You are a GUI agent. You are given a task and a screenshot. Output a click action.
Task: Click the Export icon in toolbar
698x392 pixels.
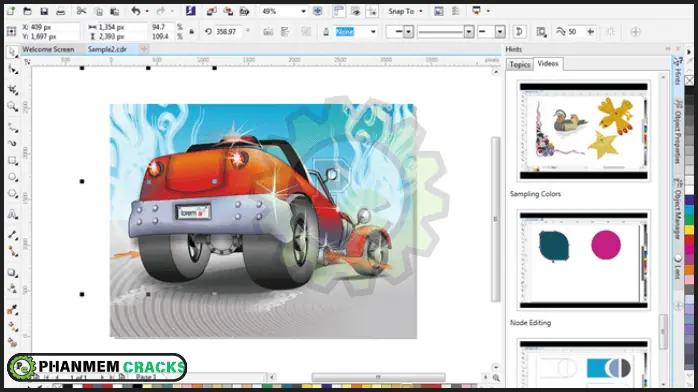(228, 11)
